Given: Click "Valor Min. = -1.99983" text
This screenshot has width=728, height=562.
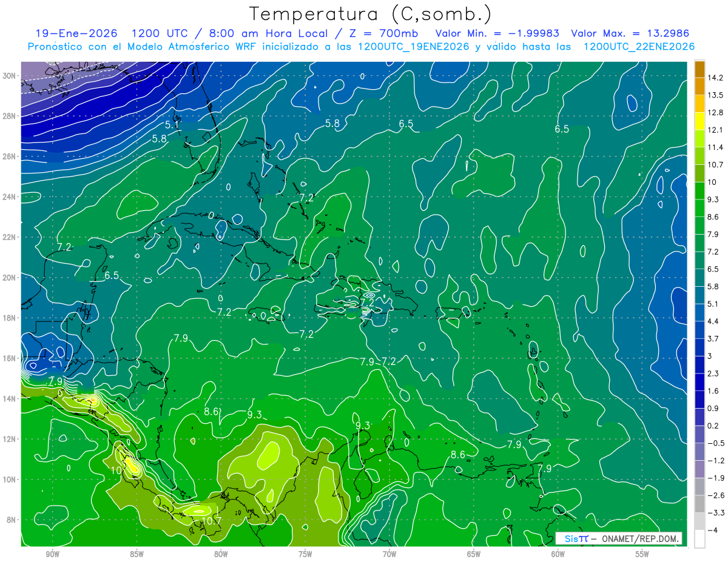Looking at the screenshot, I should pos(497,33).
